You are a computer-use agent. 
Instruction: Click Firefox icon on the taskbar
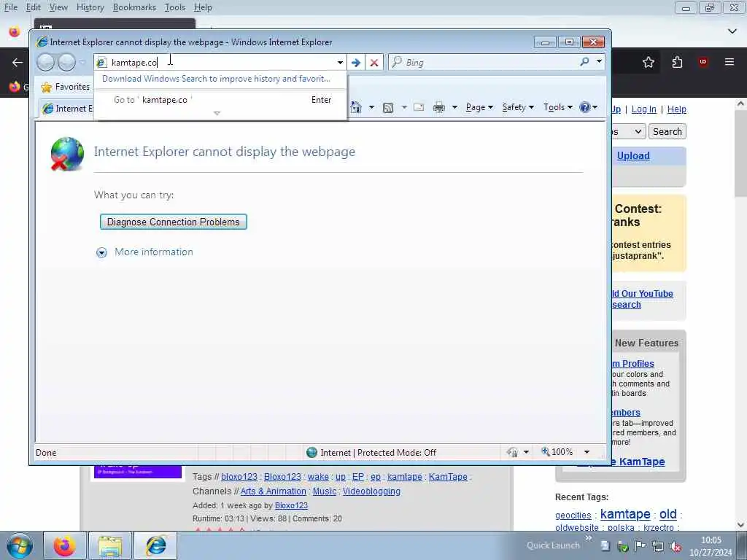[x=64, y=545]
